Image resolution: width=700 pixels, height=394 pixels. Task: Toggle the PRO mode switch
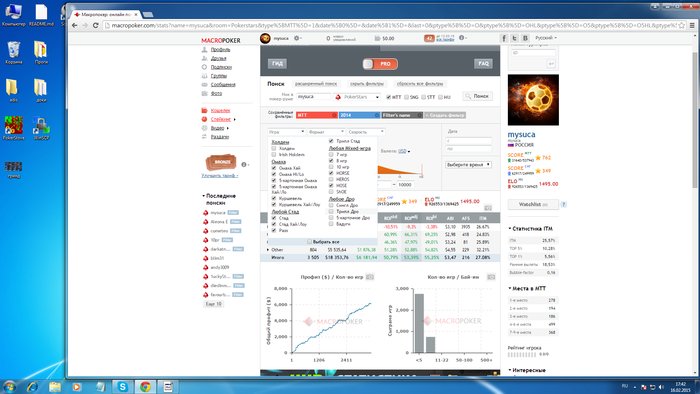click(380, 64)
